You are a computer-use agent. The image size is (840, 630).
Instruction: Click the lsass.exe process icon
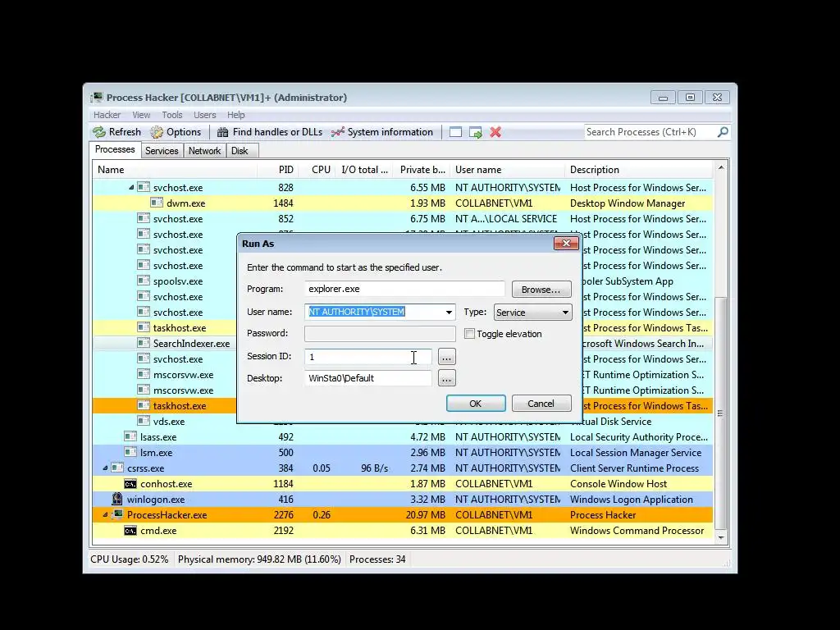tap(130, 436)
